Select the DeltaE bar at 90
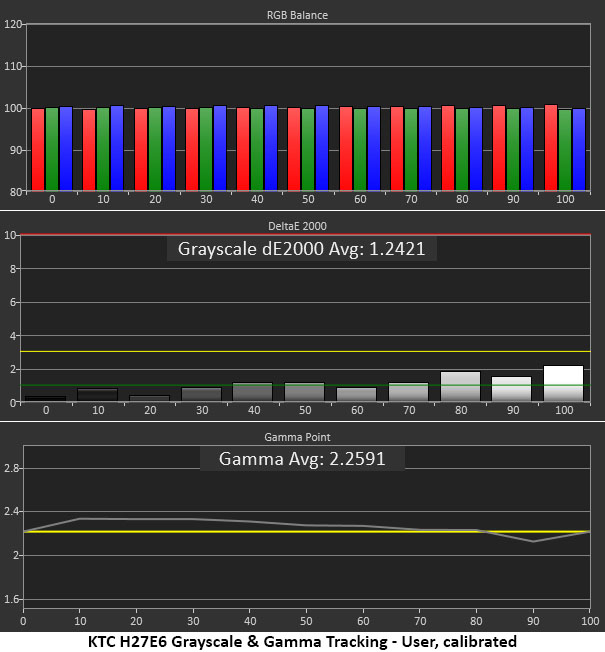The width and height of the screenshot is (605, 652). point(511,389)
